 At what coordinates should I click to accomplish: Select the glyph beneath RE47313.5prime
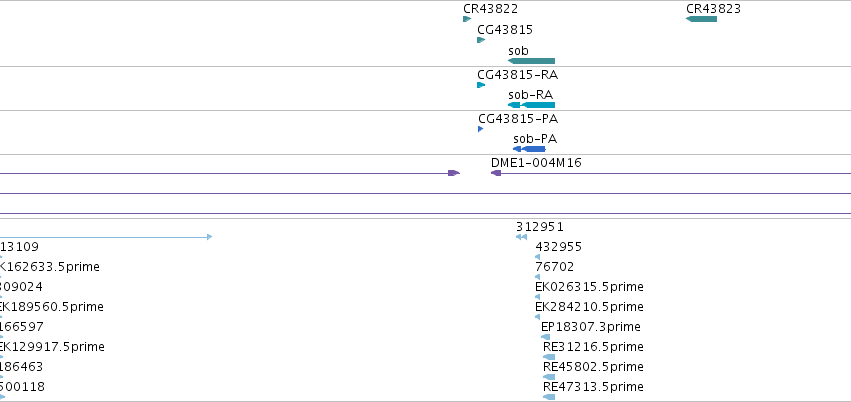point(549,397)
